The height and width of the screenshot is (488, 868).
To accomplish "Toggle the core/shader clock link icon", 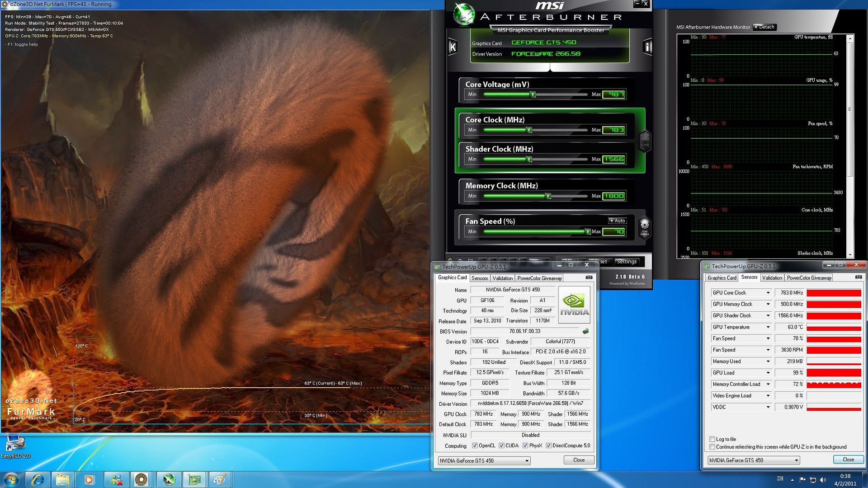I will (x=645, y=141).
